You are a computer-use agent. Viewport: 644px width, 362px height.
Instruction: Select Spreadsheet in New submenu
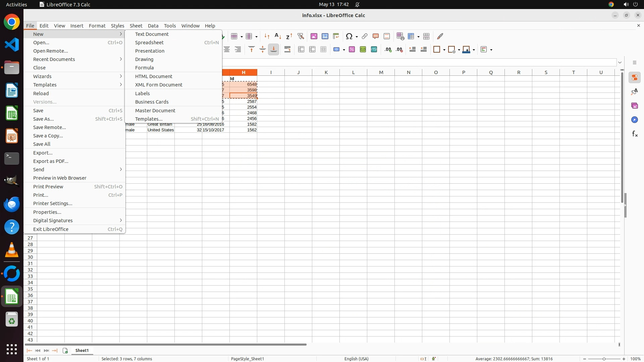149,43
